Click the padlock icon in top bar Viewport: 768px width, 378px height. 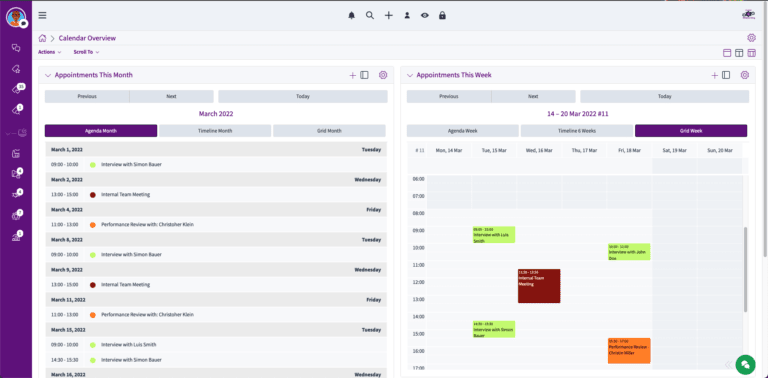pyautogui.click(x=442, y=16)
